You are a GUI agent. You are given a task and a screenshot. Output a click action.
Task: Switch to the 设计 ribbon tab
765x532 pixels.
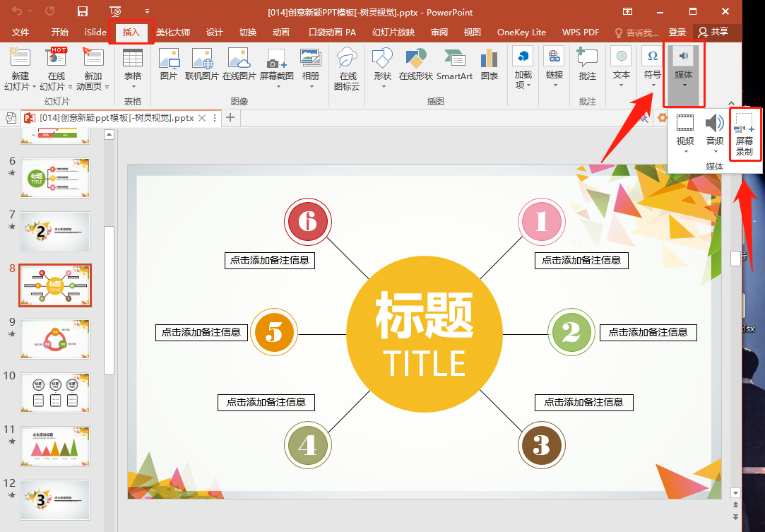pyautogui.click(x=214, y=32)
